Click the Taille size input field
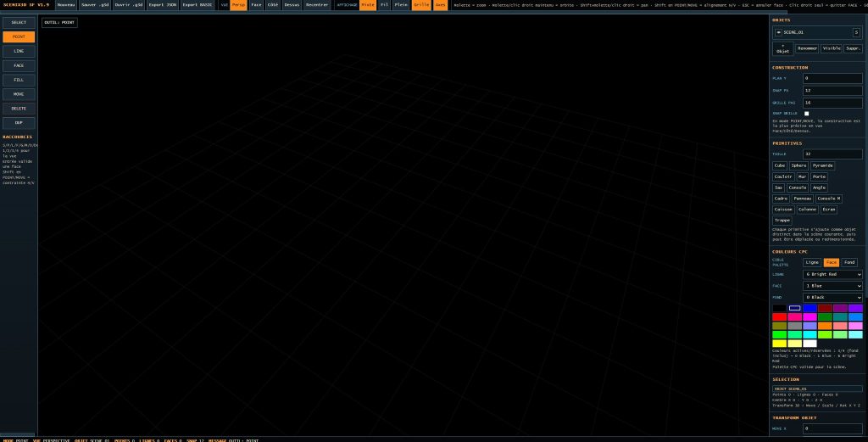 tap(832, 154)
